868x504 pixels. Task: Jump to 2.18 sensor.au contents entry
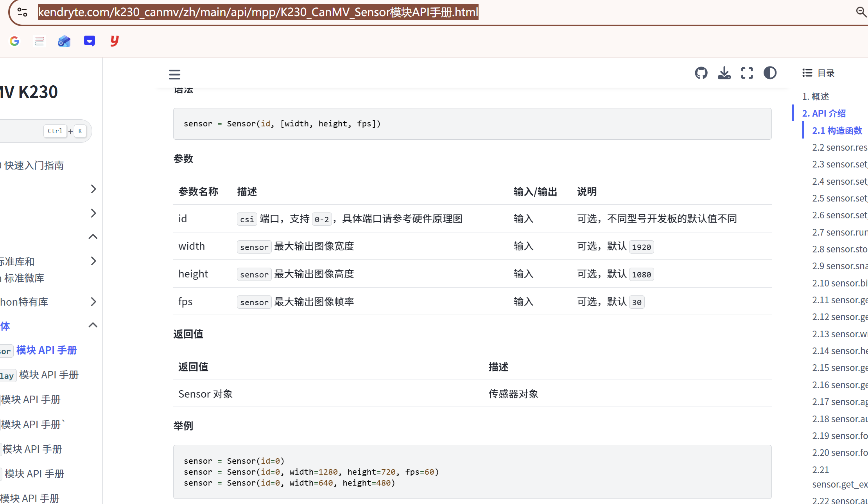840,419
